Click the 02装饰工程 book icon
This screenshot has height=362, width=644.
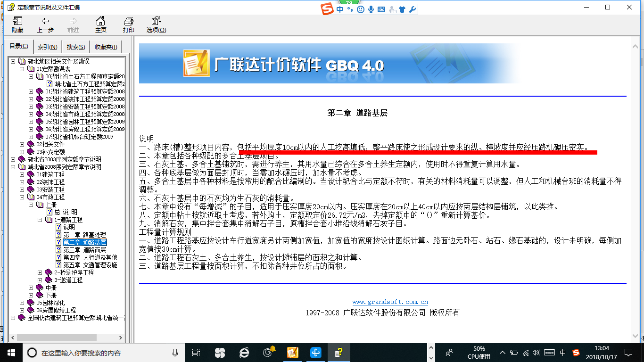pos(31,182)
